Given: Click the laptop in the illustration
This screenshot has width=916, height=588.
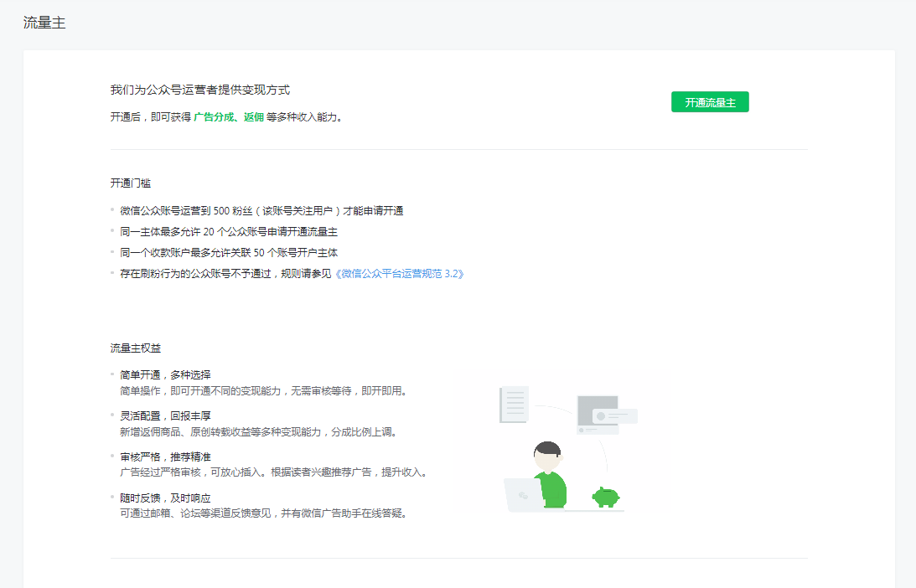Looking at the screenshot, I should pos(524,495).
